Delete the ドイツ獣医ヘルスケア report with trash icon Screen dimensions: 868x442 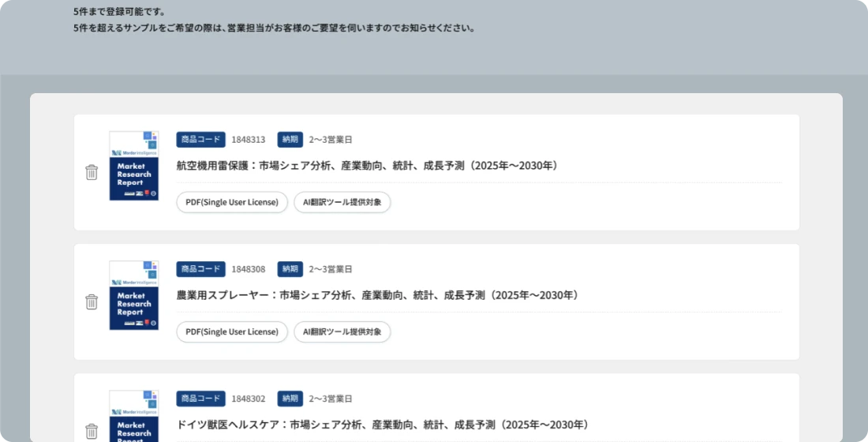click(92, 432)
